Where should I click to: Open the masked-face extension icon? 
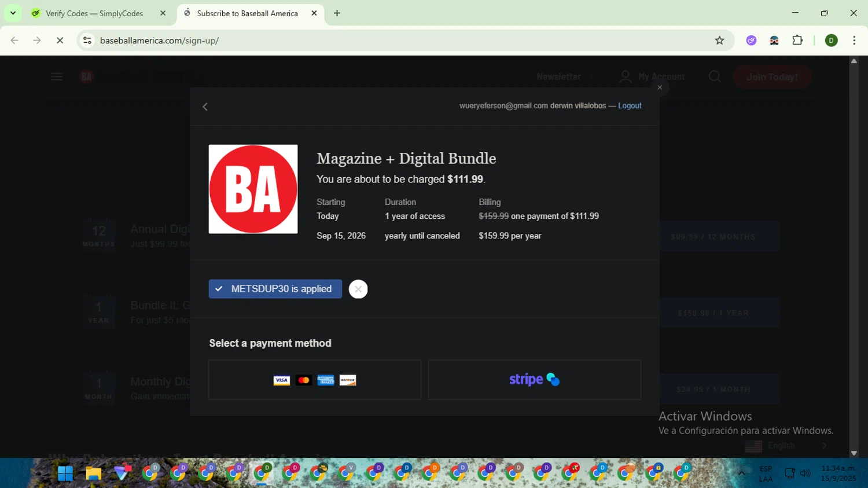774,41
